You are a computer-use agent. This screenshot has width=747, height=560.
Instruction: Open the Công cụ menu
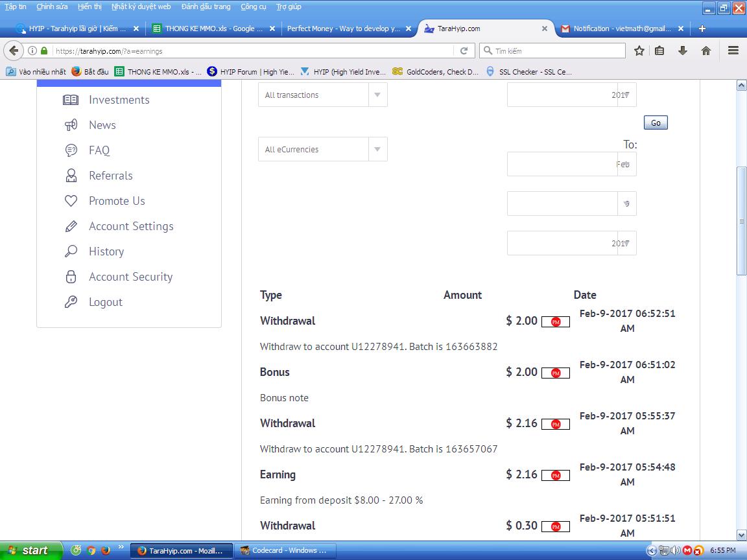pyautogui.click(x=253, y=6)
